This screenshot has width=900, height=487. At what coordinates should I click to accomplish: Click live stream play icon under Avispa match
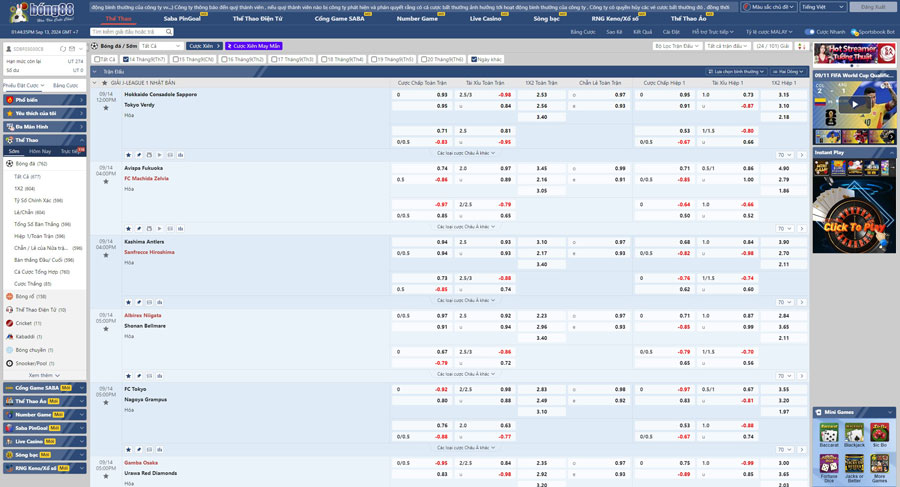point(160,229)
